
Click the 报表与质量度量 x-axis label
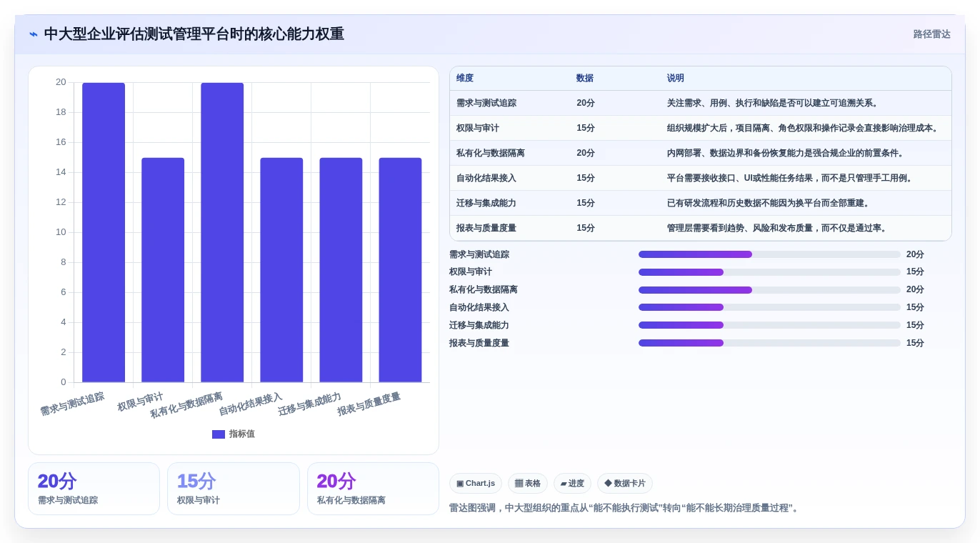point(369,404)
